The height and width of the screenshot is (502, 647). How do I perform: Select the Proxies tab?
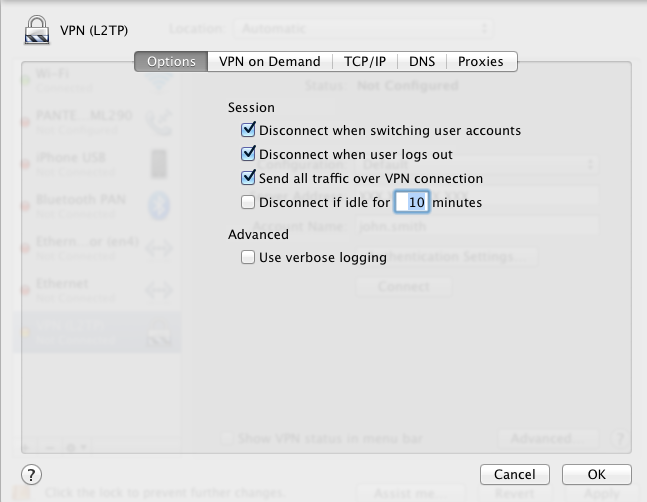tap(481, 61)
